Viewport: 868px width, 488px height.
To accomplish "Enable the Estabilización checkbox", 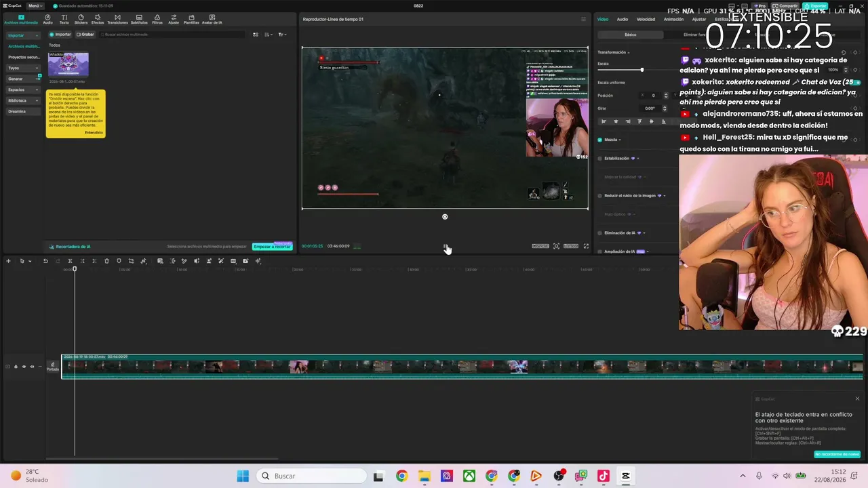I will [599, 159].
